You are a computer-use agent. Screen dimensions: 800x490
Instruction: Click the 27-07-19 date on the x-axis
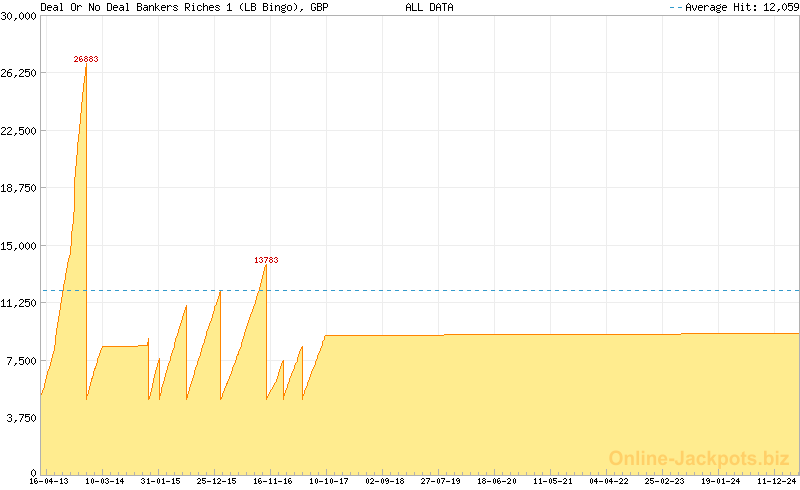point(440,481)
